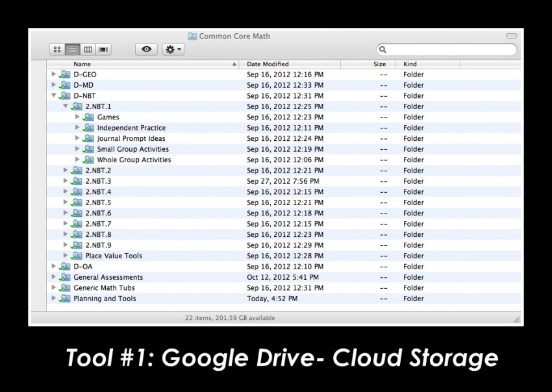This screenshot has width=552, height=392.
Task: Sort by the Kind column header
Action: pos(428,64)
